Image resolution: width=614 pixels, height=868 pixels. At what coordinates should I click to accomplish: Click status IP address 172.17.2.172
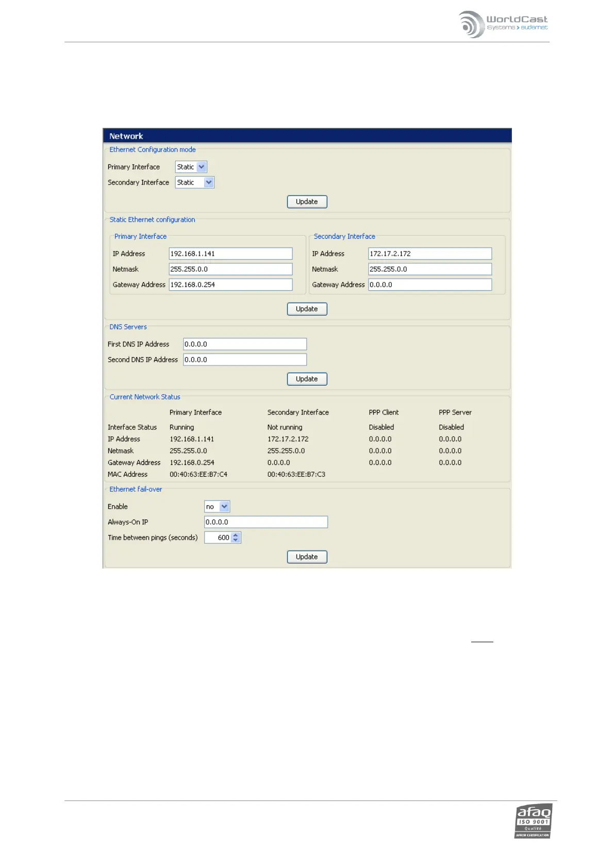pyautogui.click(x=288, y=439)
